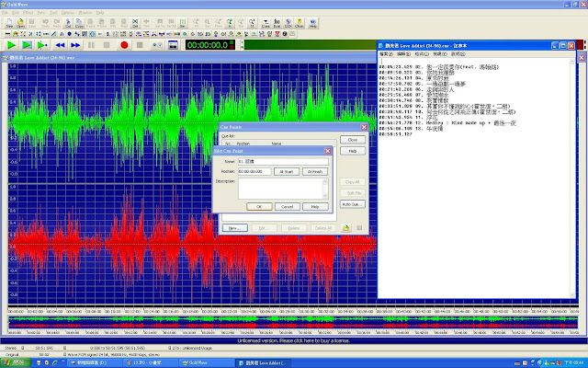Click the Position time input field
This screenshot has width=588, height=368.
254,171
